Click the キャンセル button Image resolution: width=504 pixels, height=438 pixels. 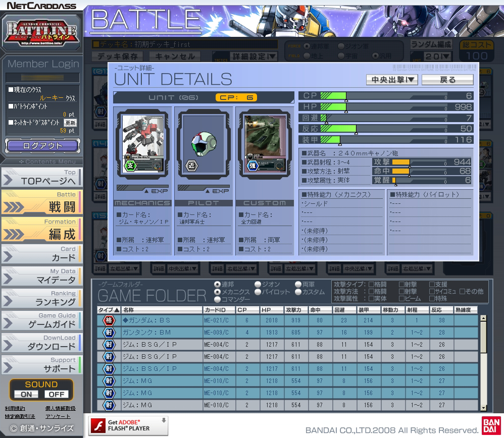[175, 57]
